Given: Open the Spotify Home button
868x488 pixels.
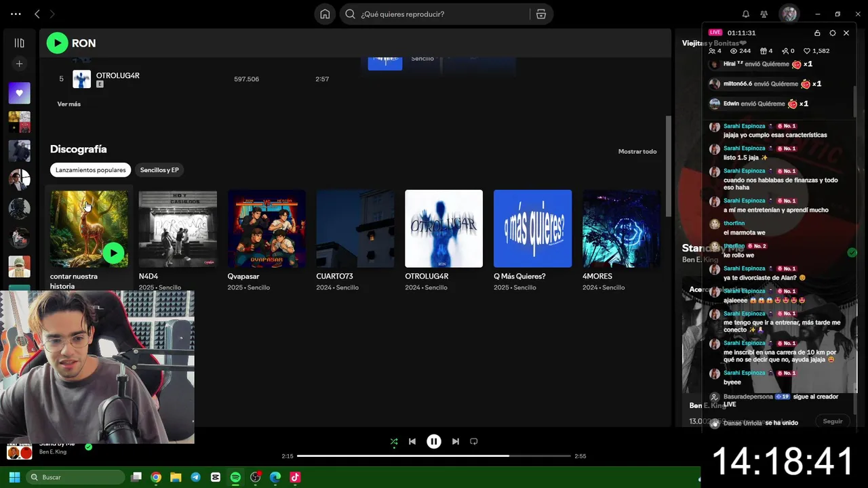Looking at the screenshot, I should click(x=325, y=14).
